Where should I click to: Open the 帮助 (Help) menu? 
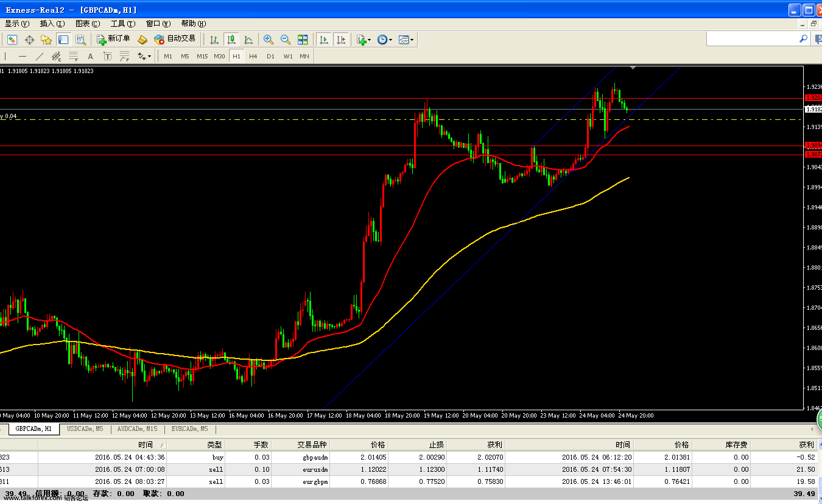click(194, 24)
